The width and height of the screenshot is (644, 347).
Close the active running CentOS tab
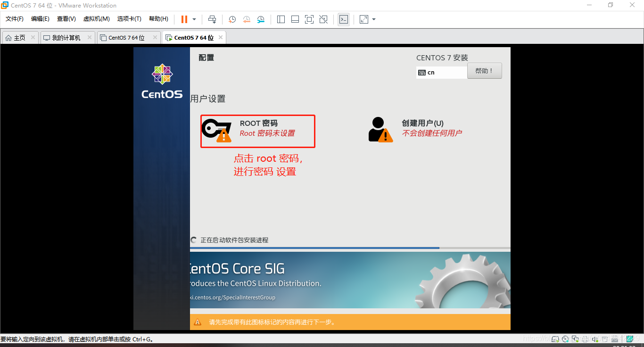(x=220, y=37)
